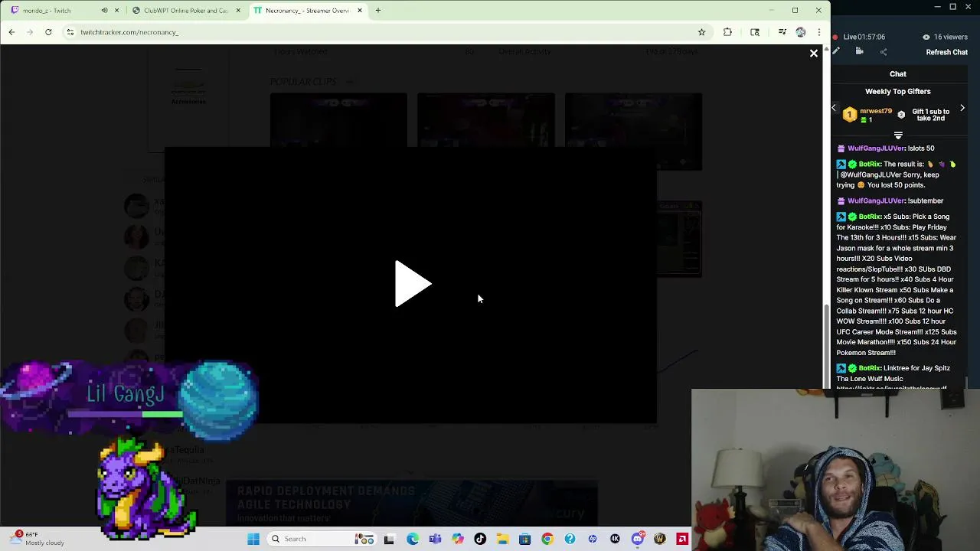Open Microsoft Teams from the taskbar
This screenshot has height=551, width=980.
point(435,539)
